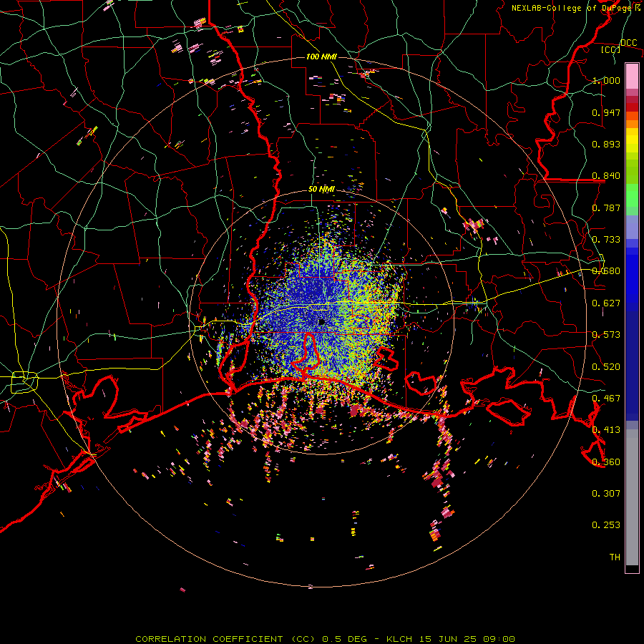Select the 0.627 legend value
The image size is (644, 644).
tap(606, 303)
